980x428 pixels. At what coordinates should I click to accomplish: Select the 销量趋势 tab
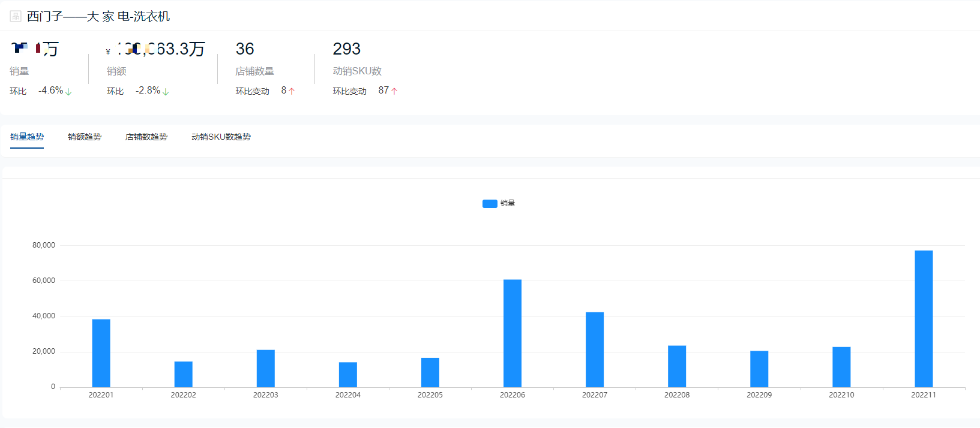tap(27, 137)
